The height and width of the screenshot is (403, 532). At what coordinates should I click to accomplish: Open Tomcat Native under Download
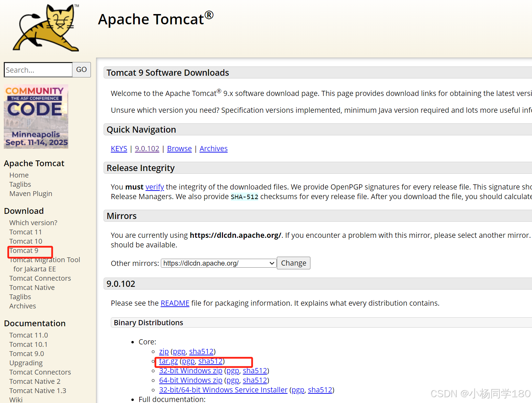pos(32,288)
